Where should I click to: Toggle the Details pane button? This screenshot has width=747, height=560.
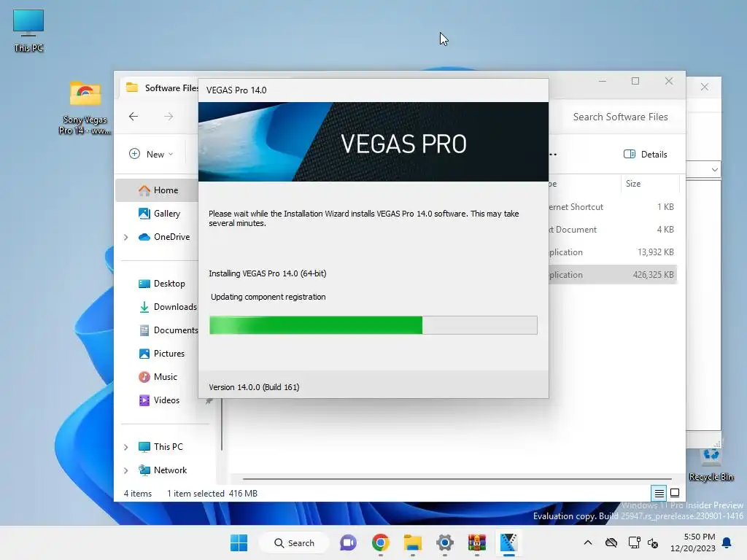pyautogui.click(x=646, y=154)
